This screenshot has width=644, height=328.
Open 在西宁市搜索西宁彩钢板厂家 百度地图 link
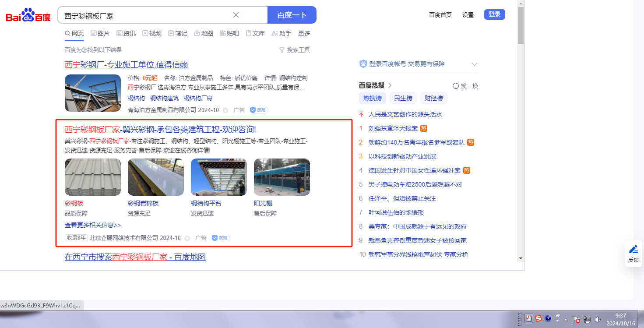pyautogui.click(x=135, y=257)
